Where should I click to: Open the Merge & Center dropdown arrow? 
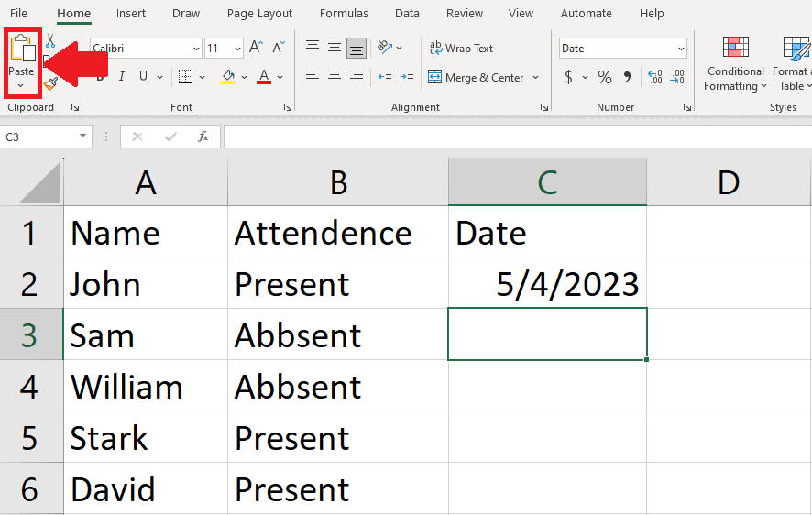(536, 78)
